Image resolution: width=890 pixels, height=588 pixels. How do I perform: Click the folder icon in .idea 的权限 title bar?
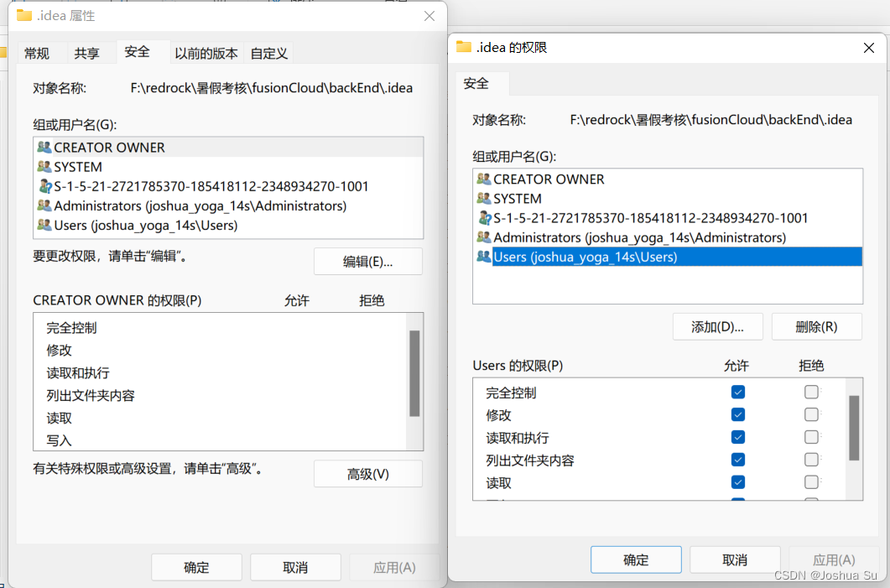[x=464, y=47]
